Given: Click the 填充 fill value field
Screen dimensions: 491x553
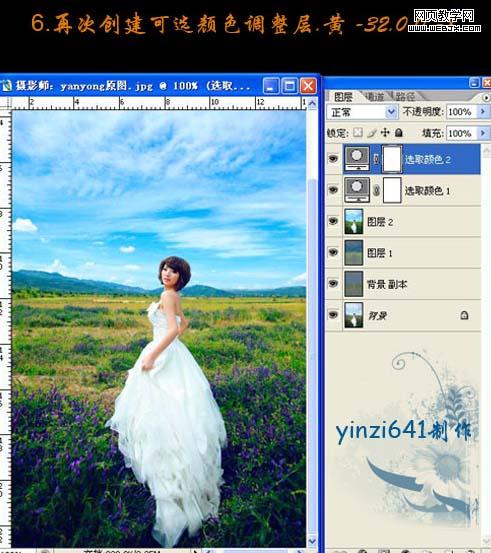Looking at the screenshot, I should (x=460, y=133).
